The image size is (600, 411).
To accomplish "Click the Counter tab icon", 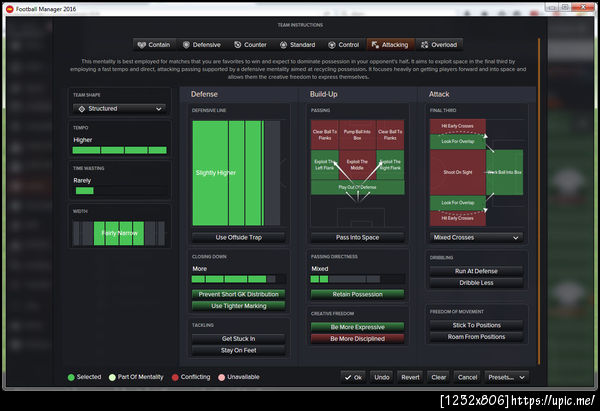I will (x=237, y=45).
